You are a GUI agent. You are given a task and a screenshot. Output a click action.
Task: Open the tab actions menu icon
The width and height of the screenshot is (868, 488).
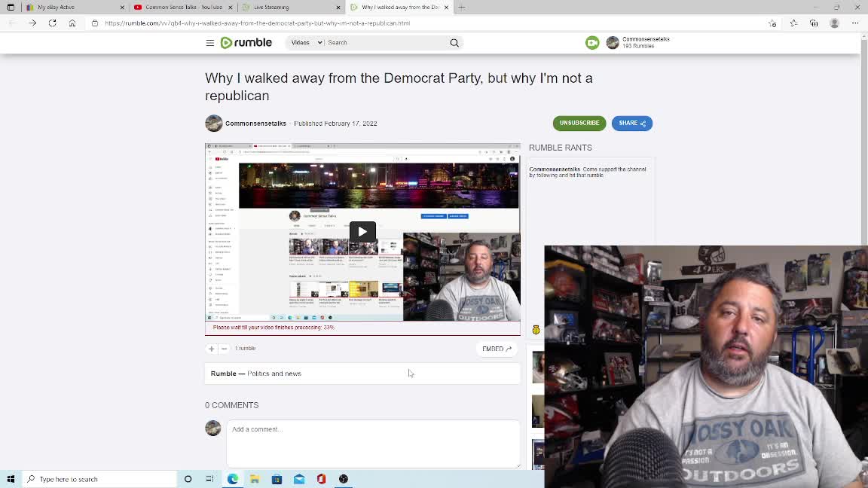11,8
